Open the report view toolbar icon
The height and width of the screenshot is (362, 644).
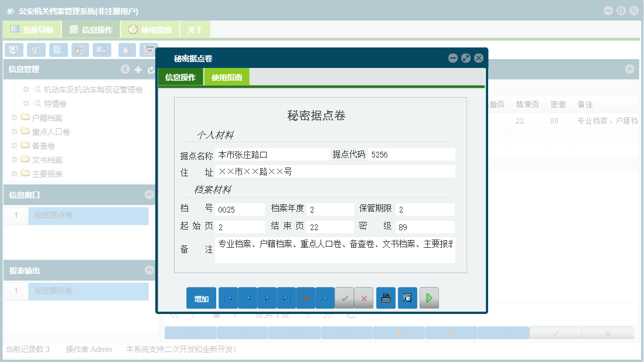36,50
